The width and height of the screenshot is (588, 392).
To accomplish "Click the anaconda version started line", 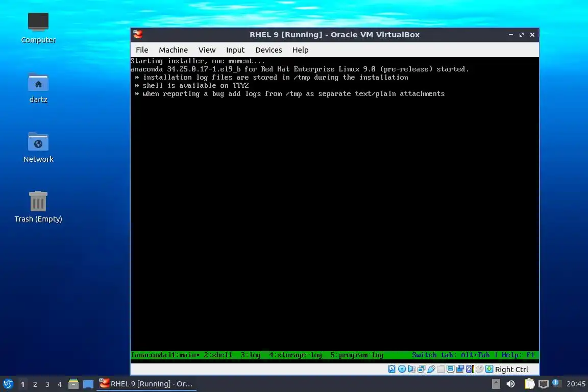I will [300, 69].
